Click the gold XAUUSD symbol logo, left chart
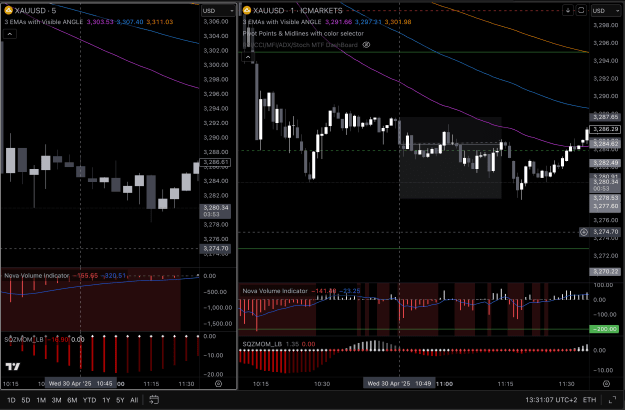625x410 pixels. 8,10
